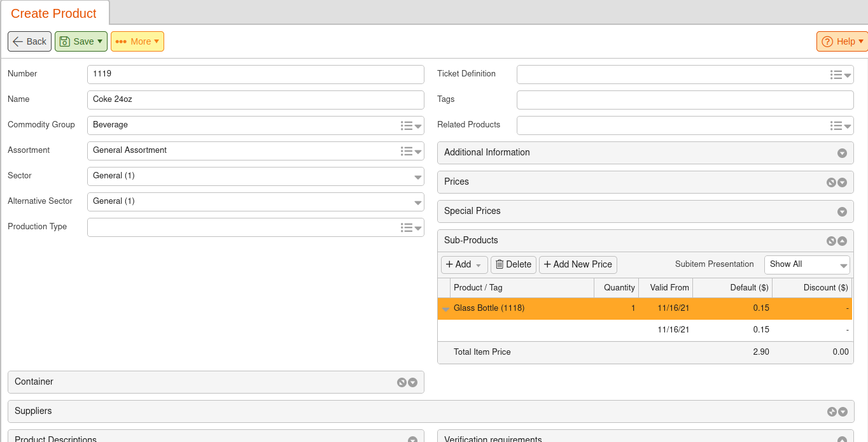868x442 pixels.
Task: Open the Subitem Presentation Show All dropdown
Action: pyautogui.click(x=807, y=264)
